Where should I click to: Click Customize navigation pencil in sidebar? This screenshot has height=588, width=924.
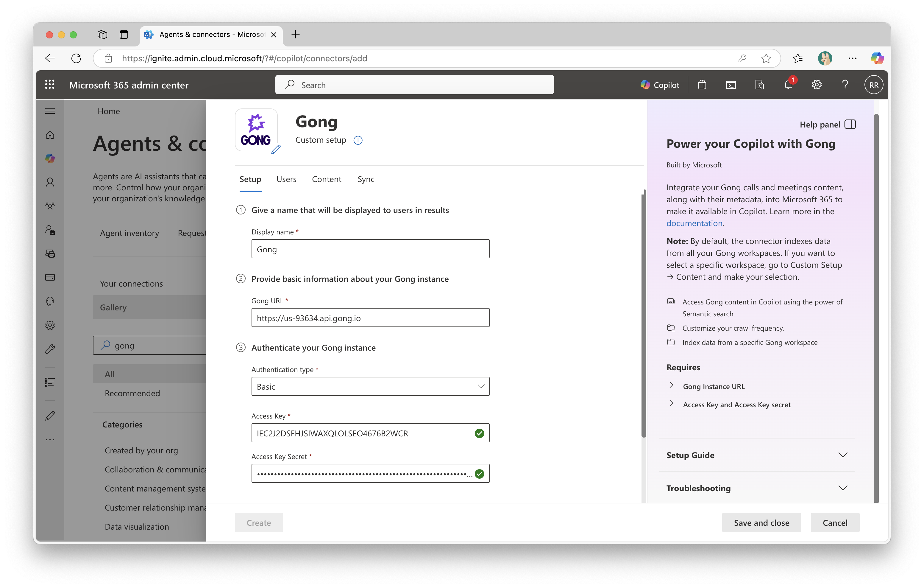point(50,416)
